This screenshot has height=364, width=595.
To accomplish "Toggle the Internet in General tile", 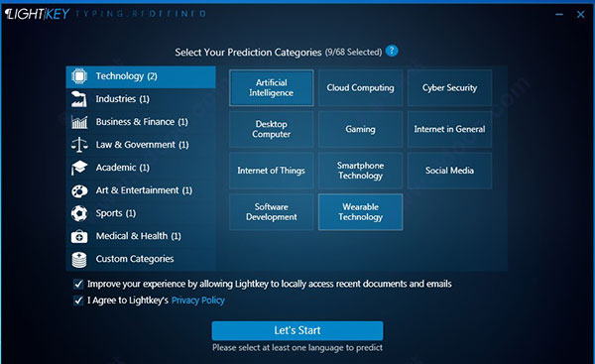I will click(449, 129).
